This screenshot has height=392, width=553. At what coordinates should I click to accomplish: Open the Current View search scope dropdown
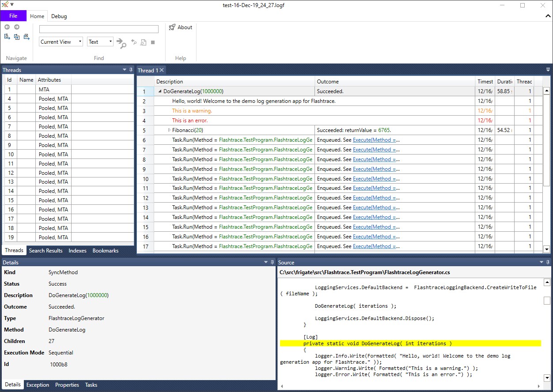coord(61,42)
